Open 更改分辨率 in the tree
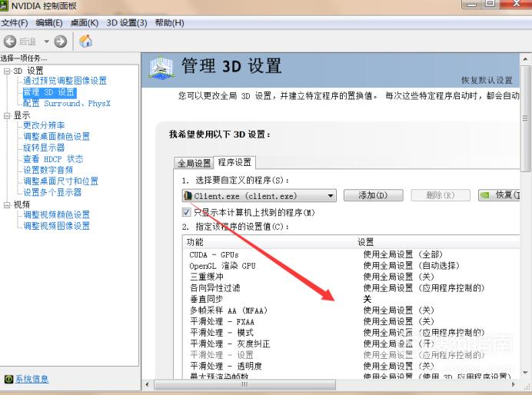532x395 pixels. pyautogui.click(x=44, y=125)
